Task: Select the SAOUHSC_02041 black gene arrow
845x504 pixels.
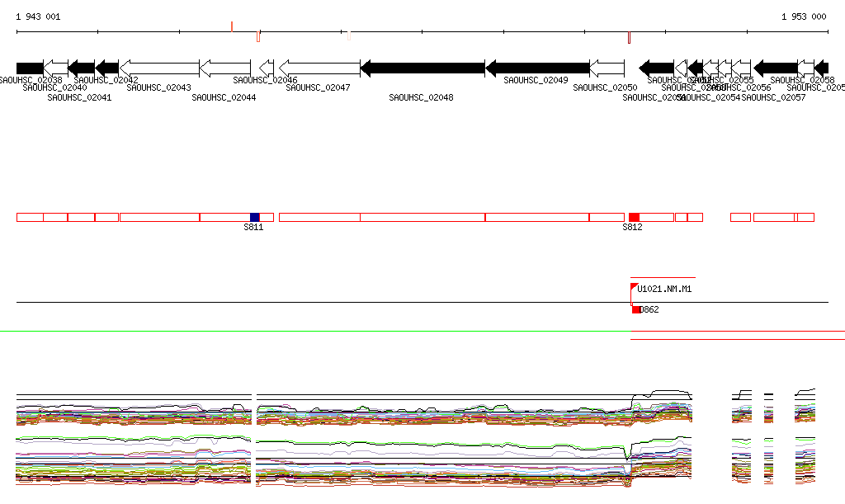Action: click(82, 68)
